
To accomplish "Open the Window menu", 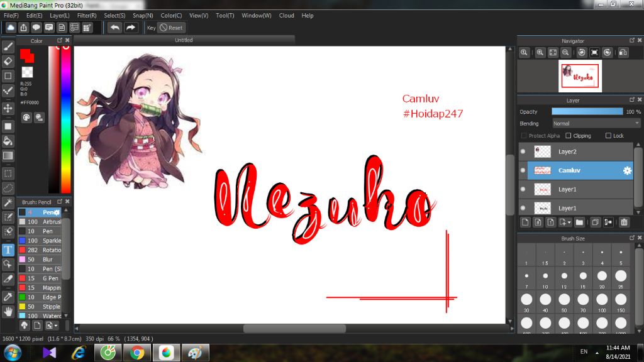I will 257,16.
